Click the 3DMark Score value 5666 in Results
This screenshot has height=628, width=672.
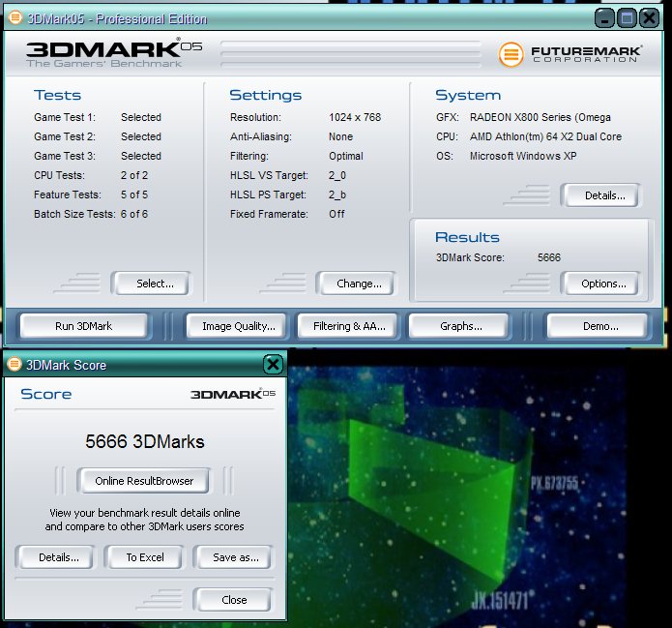[549, 257]
